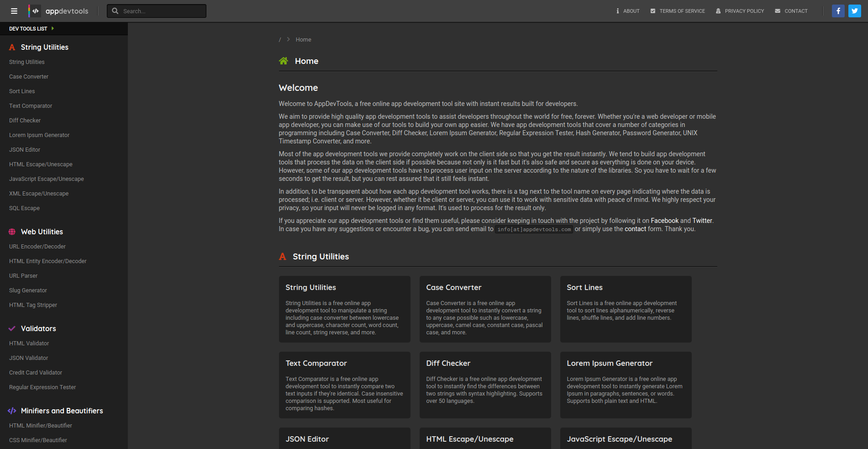
Task: Open the String Utilities card
Action: [345, 309]
